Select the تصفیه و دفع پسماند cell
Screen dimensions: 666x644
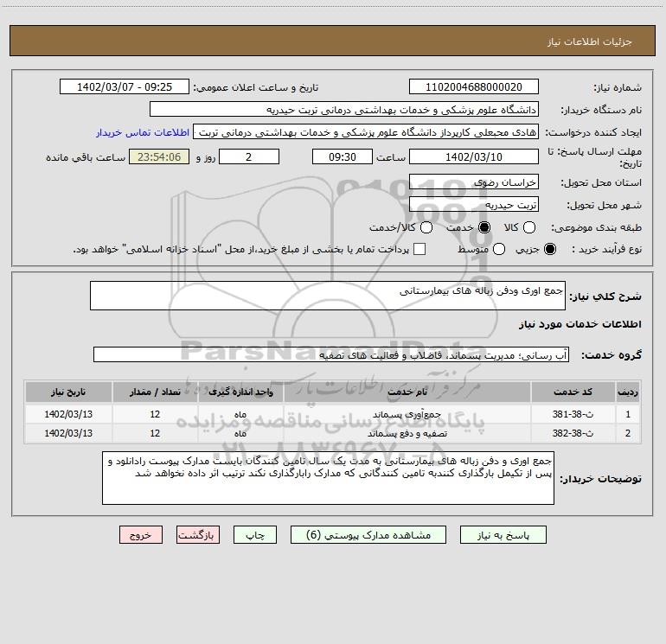tap(407, 433)
